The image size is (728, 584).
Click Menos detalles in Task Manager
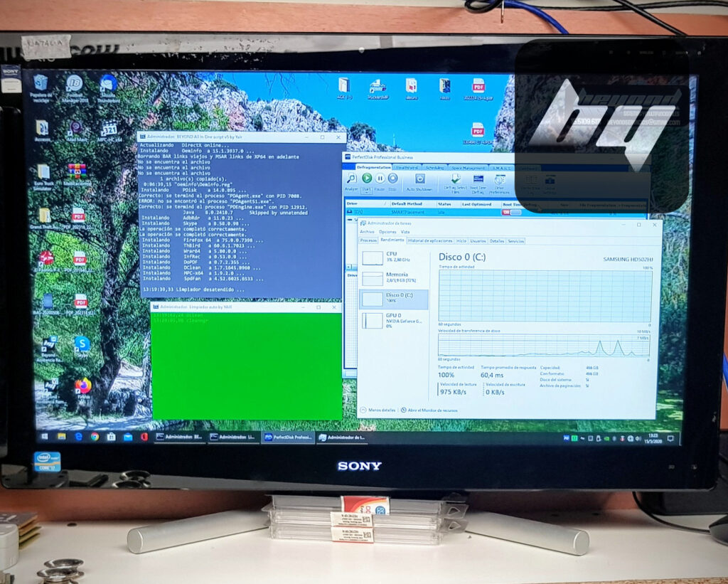coord(378,410)
